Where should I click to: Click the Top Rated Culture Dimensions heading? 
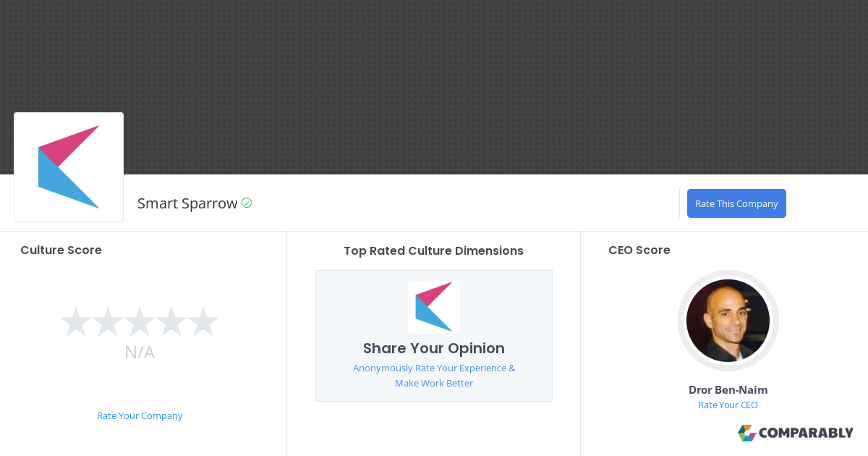[433, 251]
